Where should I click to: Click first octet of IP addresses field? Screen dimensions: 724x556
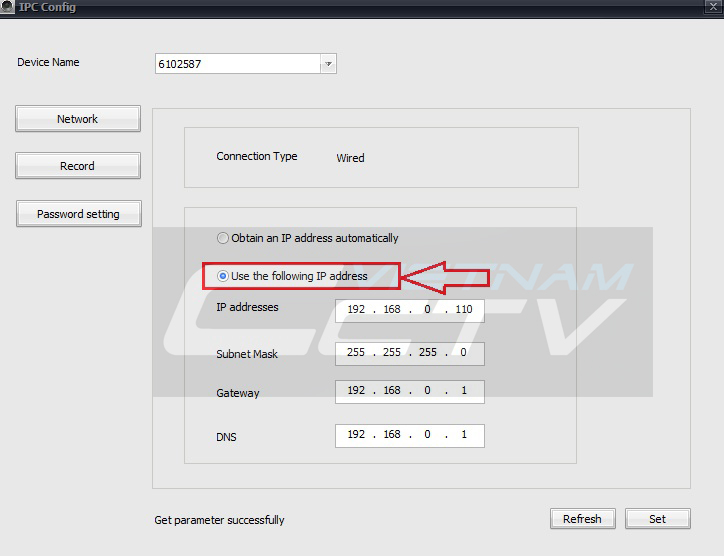click(356, 310)
